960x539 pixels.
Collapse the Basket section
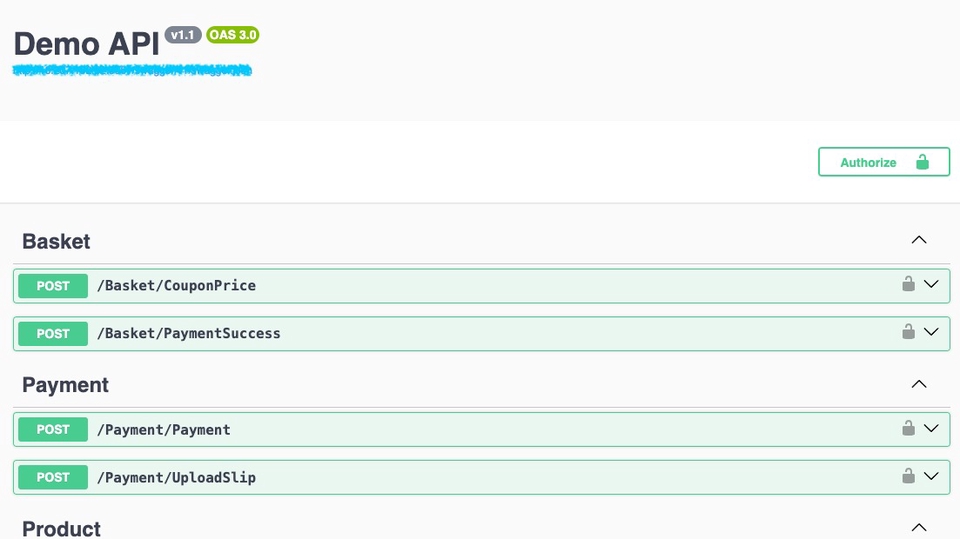point(919,241)
